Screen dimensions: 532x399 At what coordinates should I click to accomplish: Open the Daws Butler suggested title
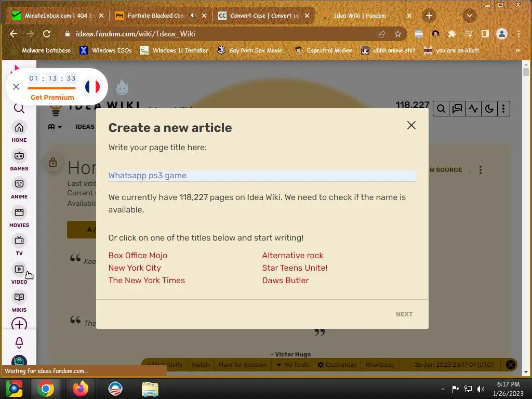click(285, 280)
